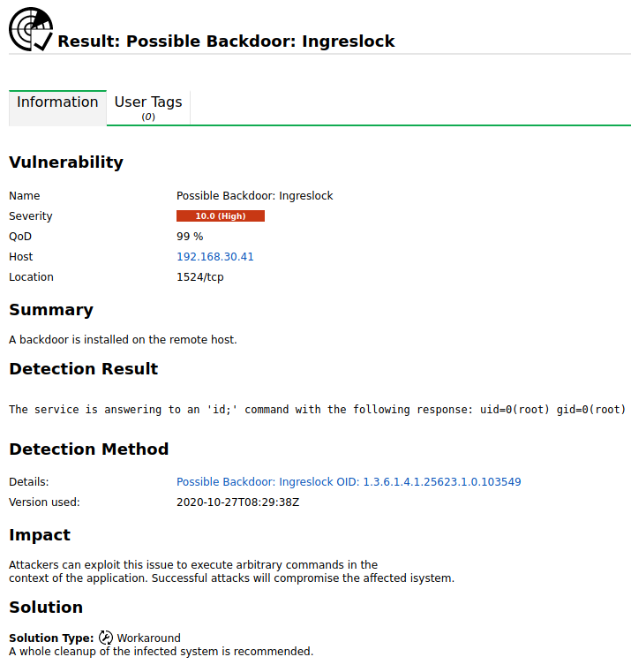Click the 'id;' command response text
Viewport: 631px width, 672px height.
pyautogui.click(x=317, y=410)
